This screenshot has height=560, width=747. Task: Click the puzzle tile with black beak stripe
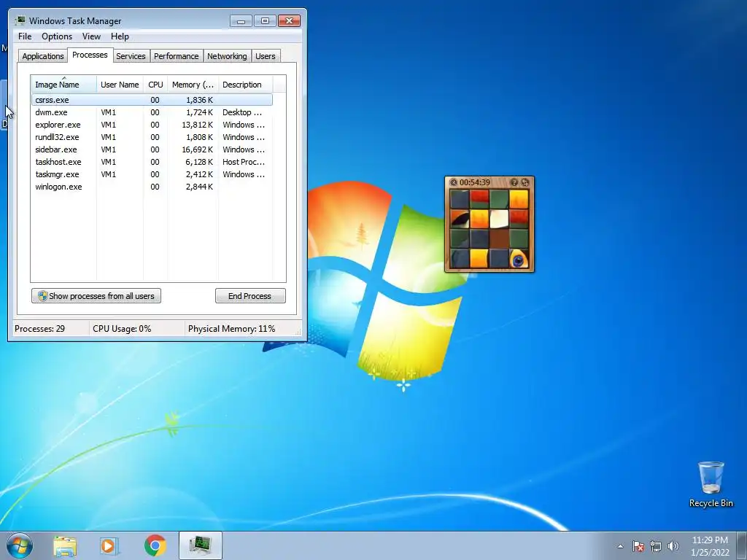click(x=460, y=219)
